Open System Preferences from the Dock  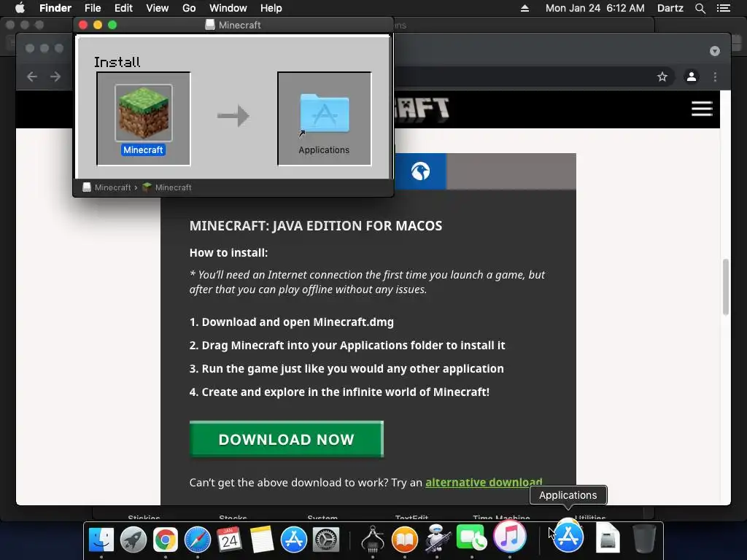click(x=326, y=540)
